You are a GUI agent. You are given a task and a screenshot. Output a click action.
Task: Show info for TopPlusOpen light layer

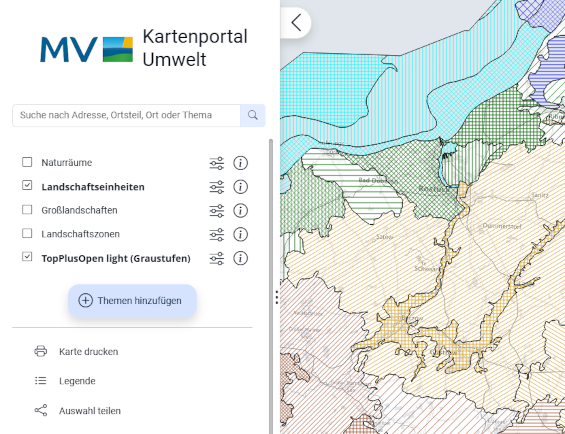(x=240, y=258)
